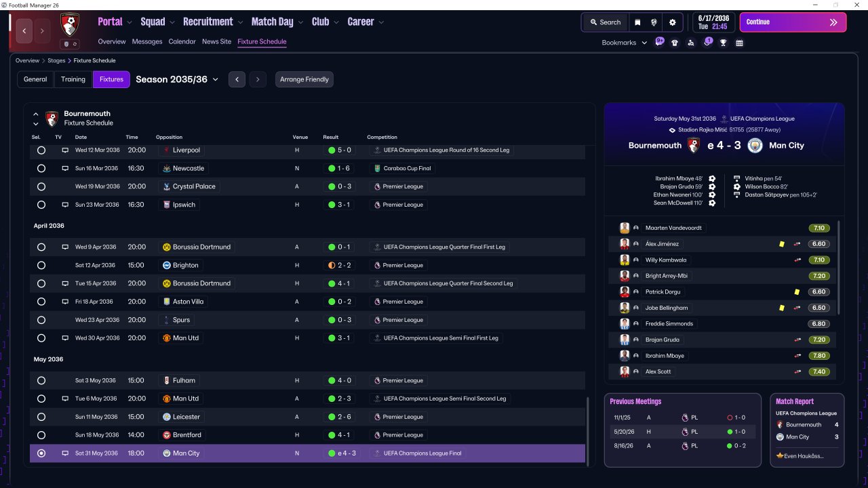Click Ibrahim Mbaye's 7.80 rating
This screenshot has width=868, height=488.
819,356
